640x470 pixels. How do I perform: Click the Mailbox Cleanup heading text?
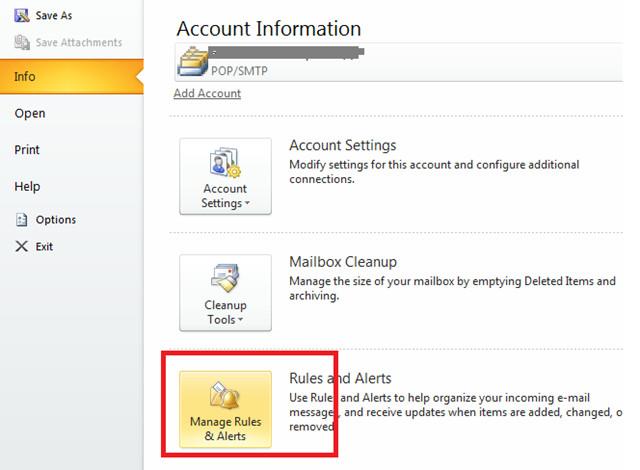click(343, 262)
